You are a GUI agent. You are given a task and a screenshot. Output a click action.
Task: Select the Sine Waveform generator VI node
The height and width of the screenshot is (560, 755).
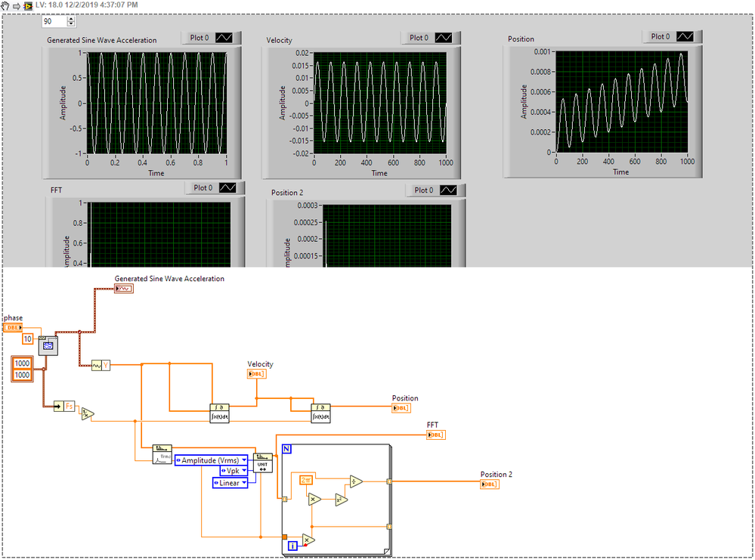pos(48,345)
